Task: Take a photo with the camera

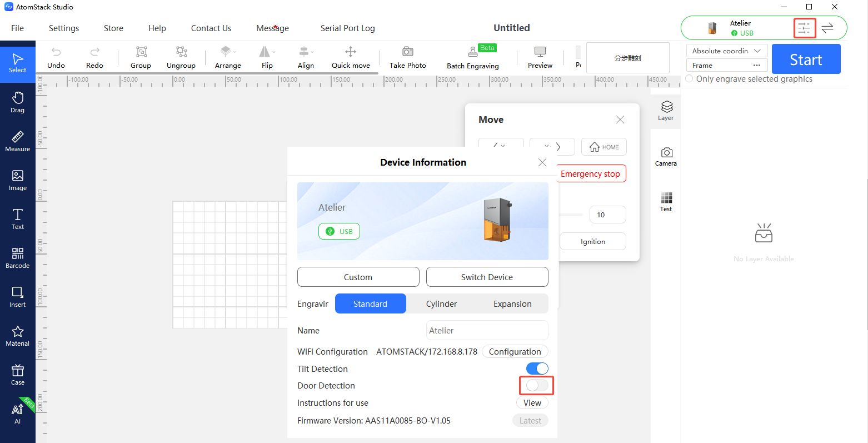Action: pos(408,58)
